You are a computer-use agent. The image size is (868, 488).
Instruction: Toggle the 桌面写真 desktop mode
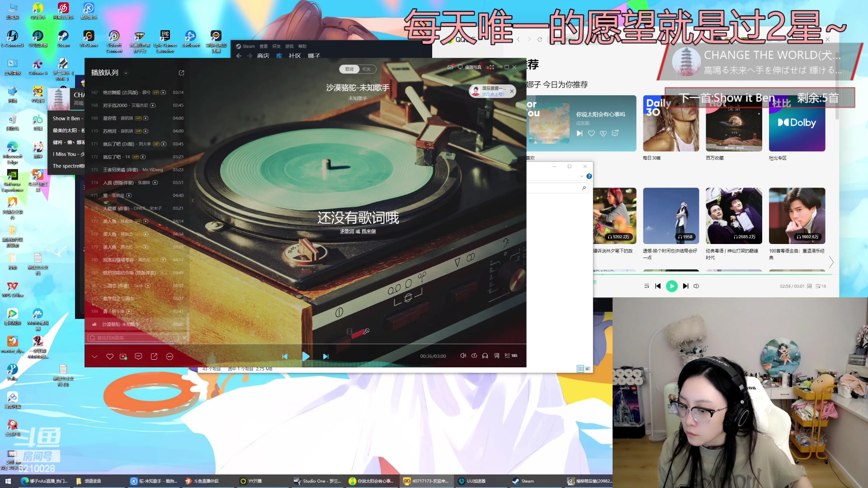click(470, 67)
